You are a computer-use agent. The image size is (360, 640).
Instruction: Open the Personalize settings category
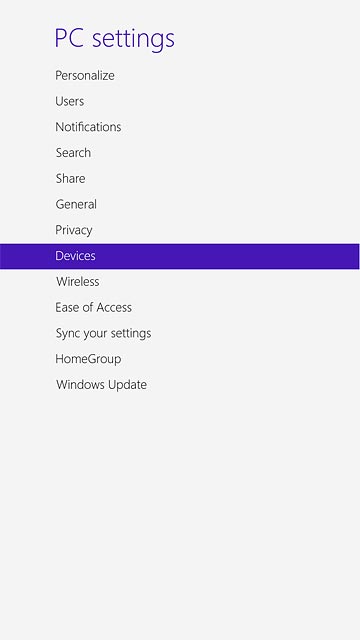(x=85, y=76)
